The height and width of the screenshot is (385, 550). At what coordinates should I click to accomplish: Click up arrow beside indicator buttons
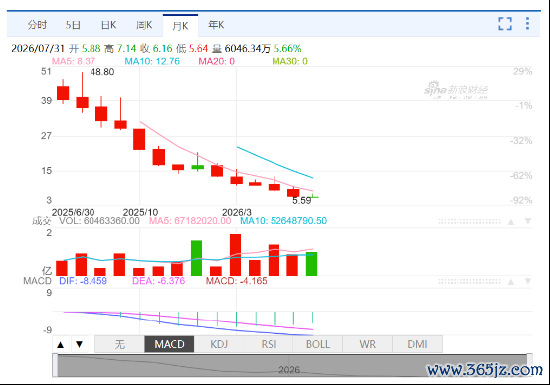click(61, 344)
